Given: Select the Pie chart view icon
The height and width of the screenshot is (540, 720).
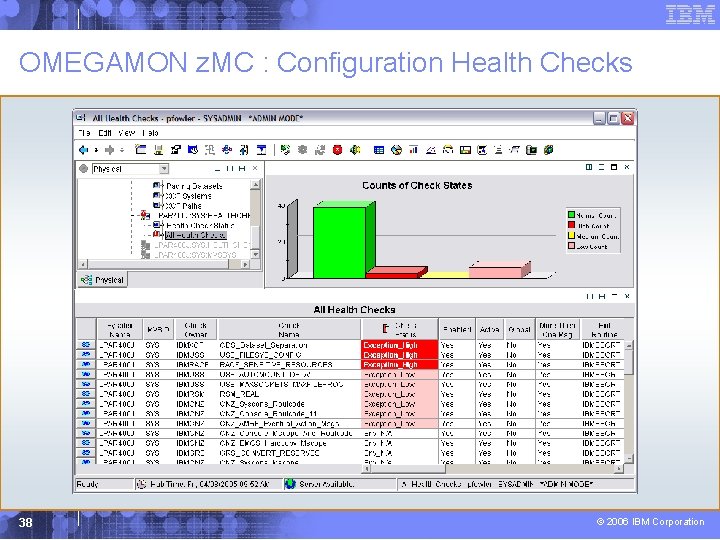Looking at the screenshot, I should click(396, 150).
